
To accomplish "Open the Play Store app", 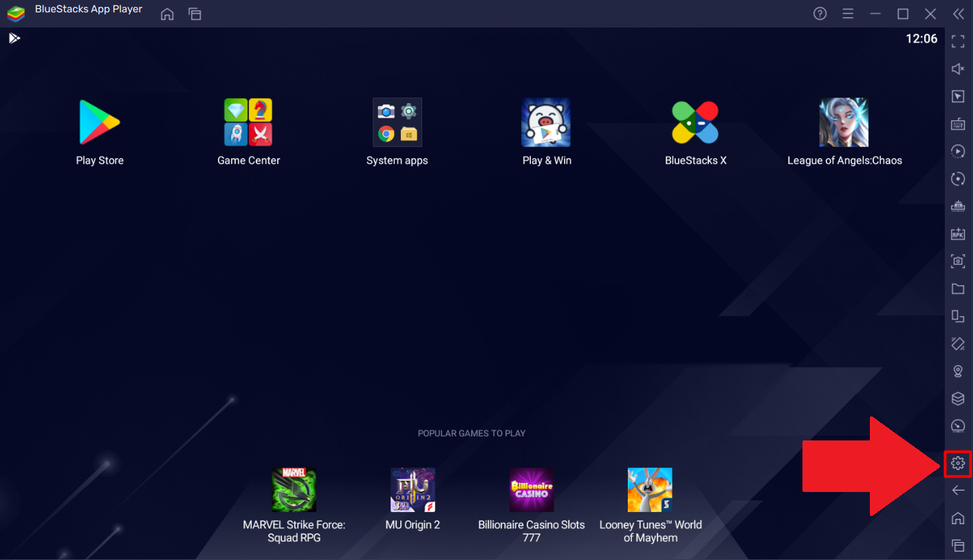I will [x=100, y=122].
